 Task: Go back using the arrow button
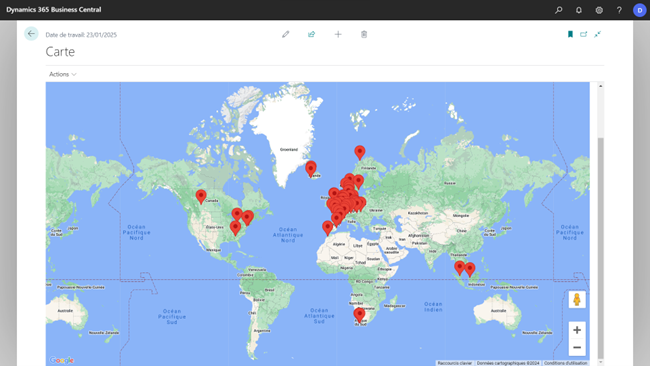pyautogui.click(x=31, y=34)
